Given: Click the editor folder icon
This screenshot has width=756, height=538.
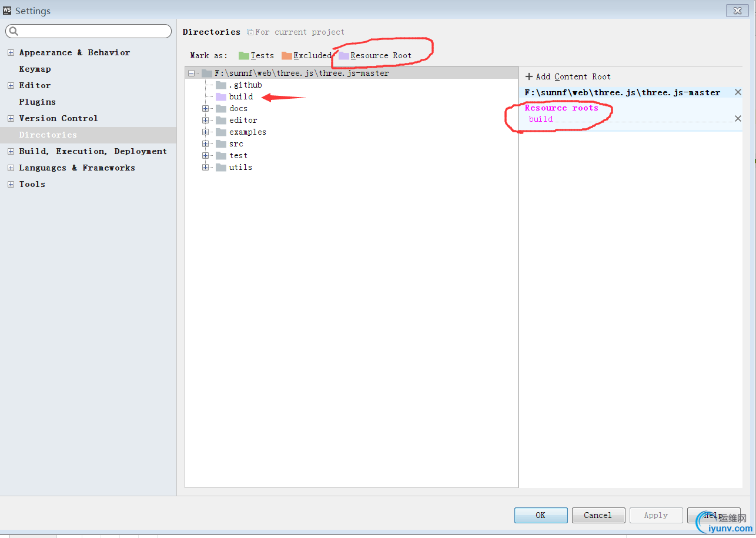Looking at the screenshot, I should click(x=220, y=120).
